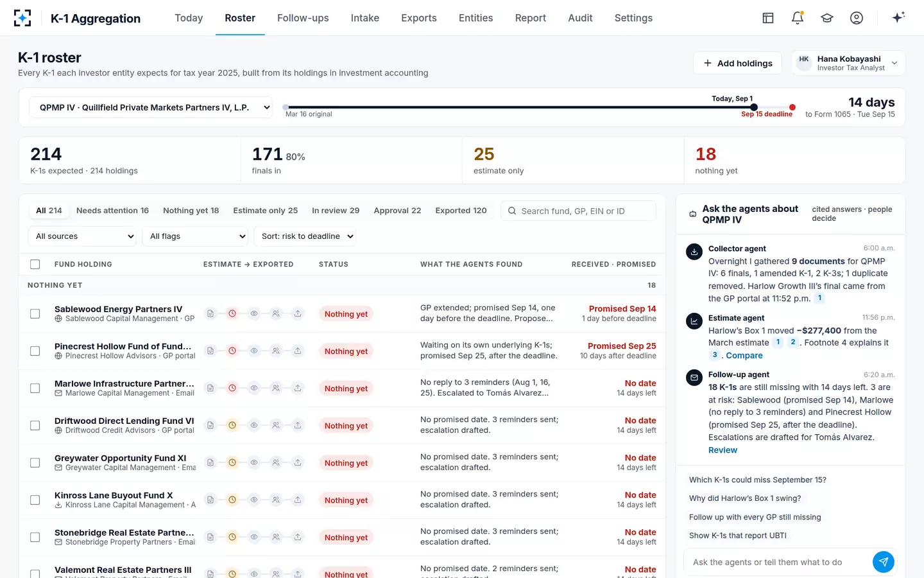The width and height of the screenshot is (924, 578).
Task: Open the Compare link in Estimate agent message
Action: coord(744,355)
